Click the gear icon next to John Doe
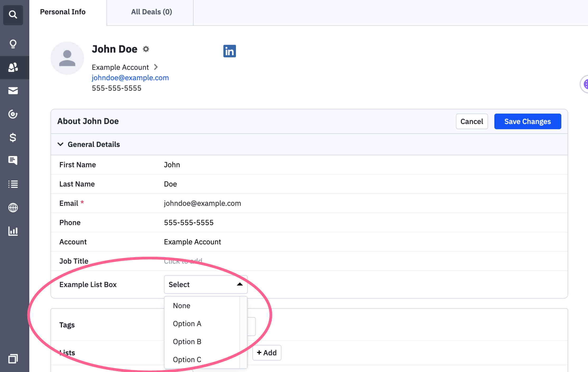The height and width of the screenshot is (372, 588). [146, 49]
